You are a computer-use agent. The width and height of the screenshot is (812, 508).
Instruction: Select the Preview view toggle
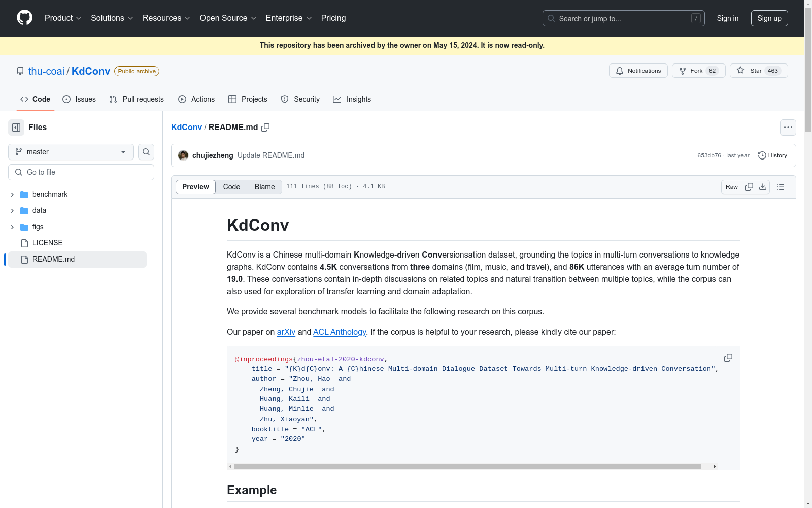(195, 187)
